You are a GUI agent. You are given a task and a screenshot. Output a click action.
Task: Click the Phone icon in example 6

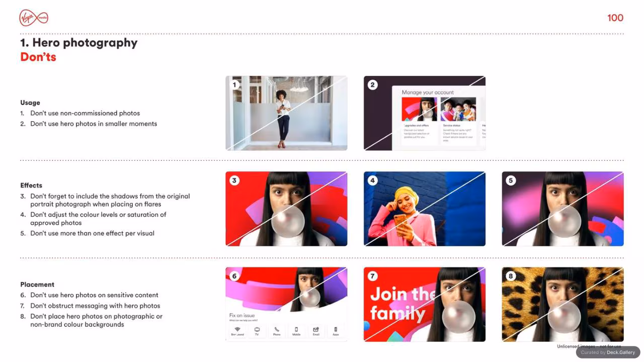pyautogui.click(x=277, y=329)
